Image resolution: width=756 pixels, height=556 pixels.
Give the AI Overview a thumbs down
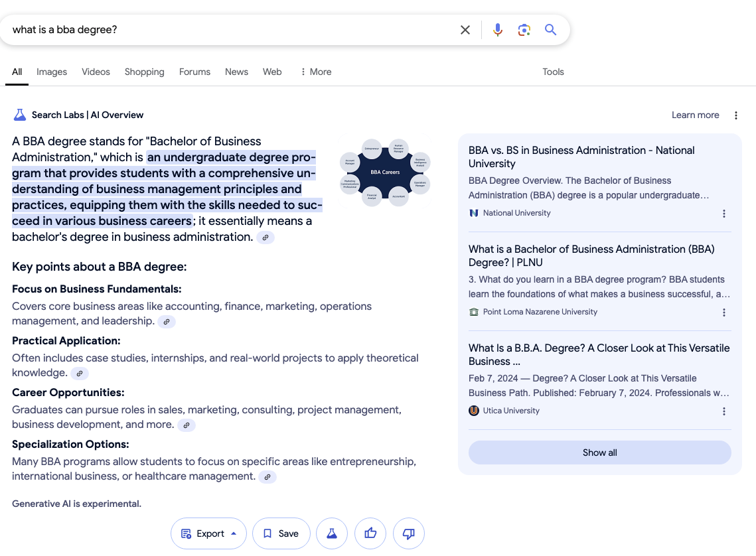pos(408,533)
